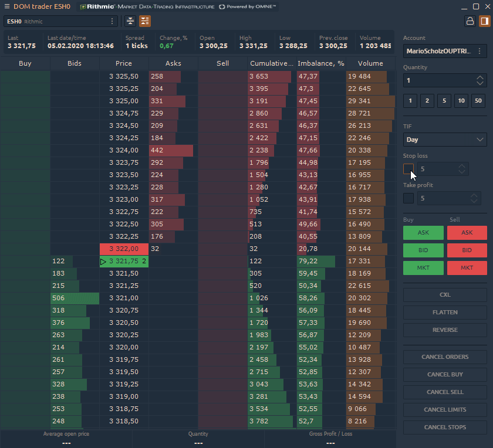Expand the TIF Day dropdown

point(445,140)
